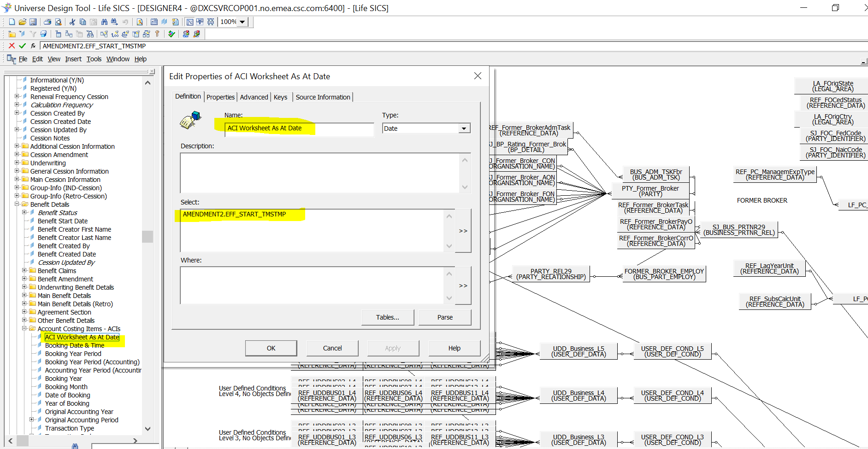Click the binoculars Find icon
The height and width of the screenshot is (449, 868).
click(104, 22)
